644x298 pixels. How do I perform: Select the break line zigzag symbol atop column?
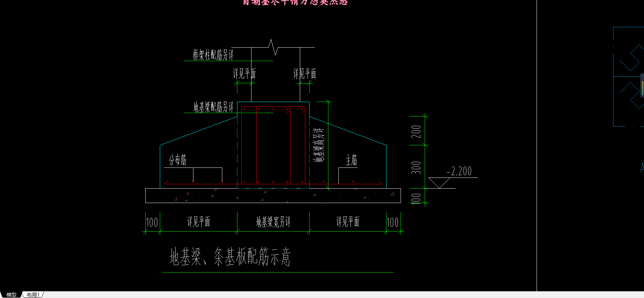[273, 47]
